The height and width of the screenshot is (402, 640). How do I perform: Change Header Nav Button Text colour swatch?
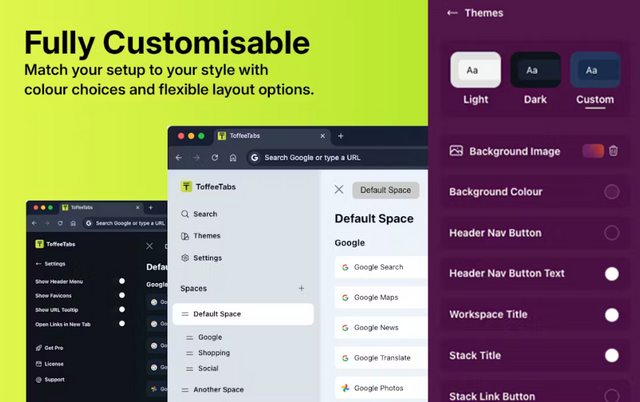coord(611,273)
